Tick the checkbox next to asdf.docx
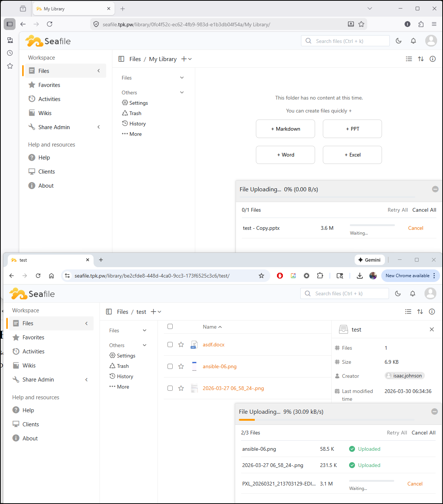The height and width of the screenshot is (504, 443). tap(170, 345)
